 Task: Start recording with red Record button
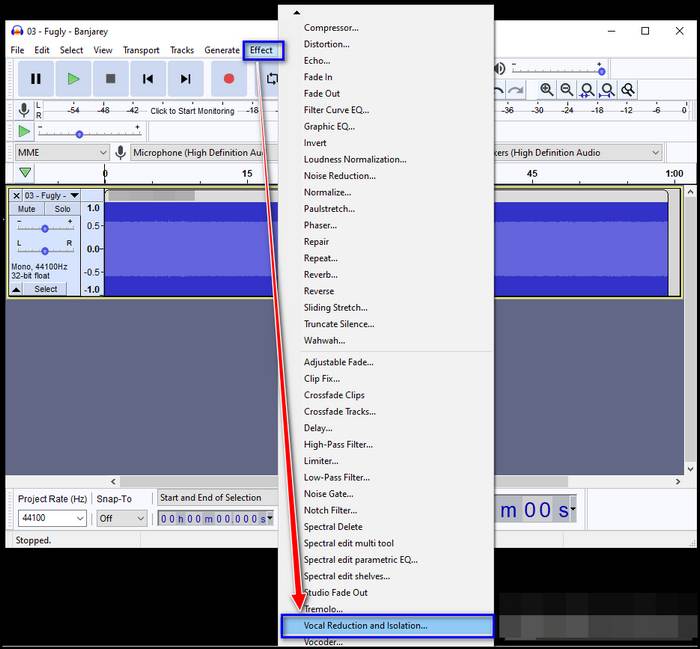click(x=229, y=79)
